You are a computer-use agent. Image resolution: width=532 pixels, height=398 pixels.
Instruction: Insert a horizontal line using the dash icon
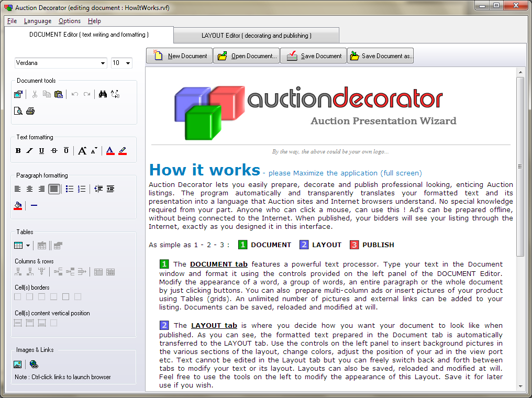(x=34, y=205)
